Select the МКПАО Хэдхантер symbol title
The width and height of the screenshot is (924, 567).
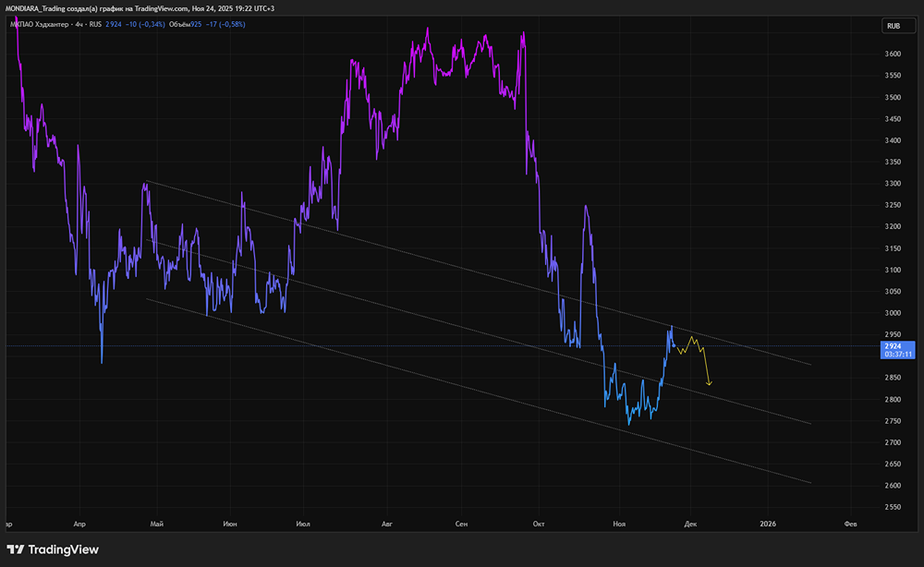coord(38,25)
